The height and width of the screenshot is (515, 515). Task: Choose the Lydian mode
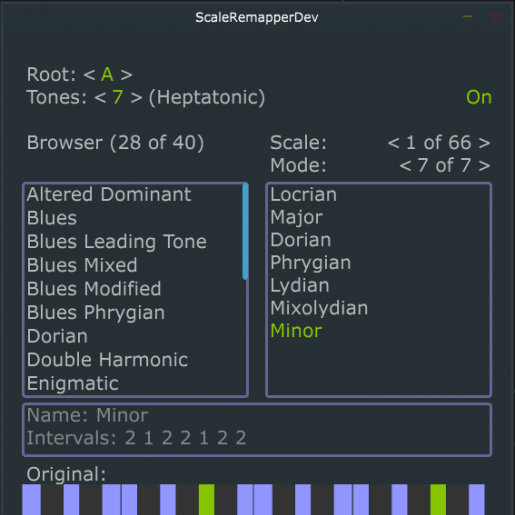(300, 286)
